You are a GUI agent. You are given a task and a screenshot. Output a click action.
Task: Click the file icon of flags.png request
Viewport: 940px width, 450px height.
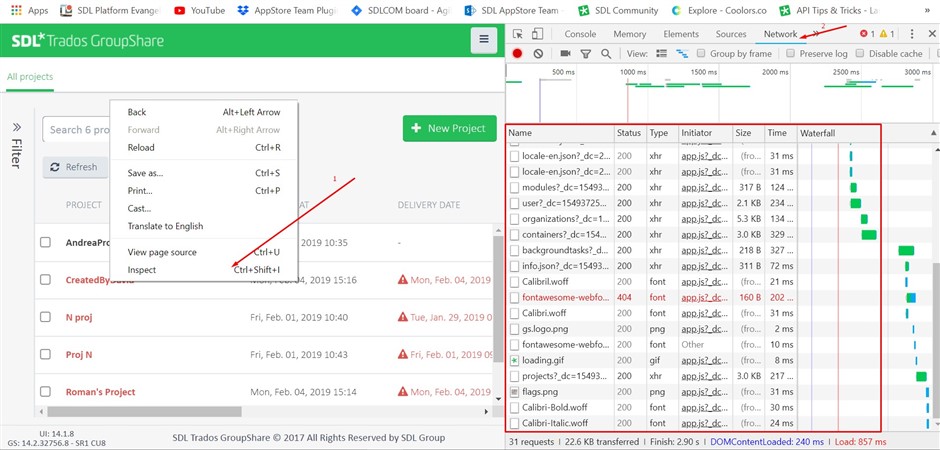coord(514,392)
